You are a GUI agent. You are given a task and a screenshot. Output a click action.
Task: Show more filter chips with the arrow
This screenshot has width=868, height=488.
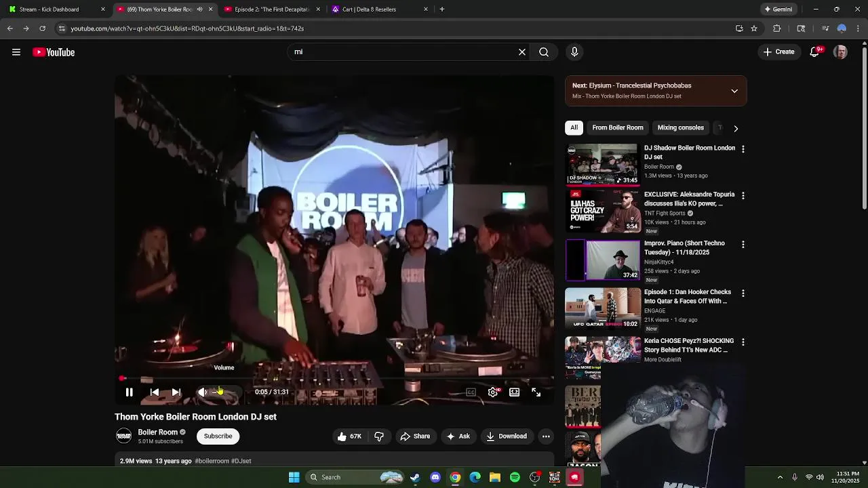click(x=736, y=128)
